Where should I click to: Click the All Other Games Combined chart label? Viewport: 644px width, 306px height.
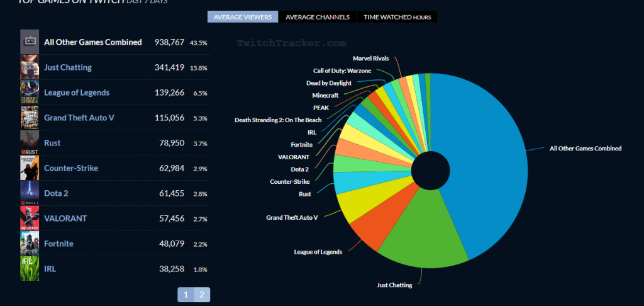point(586,149)
